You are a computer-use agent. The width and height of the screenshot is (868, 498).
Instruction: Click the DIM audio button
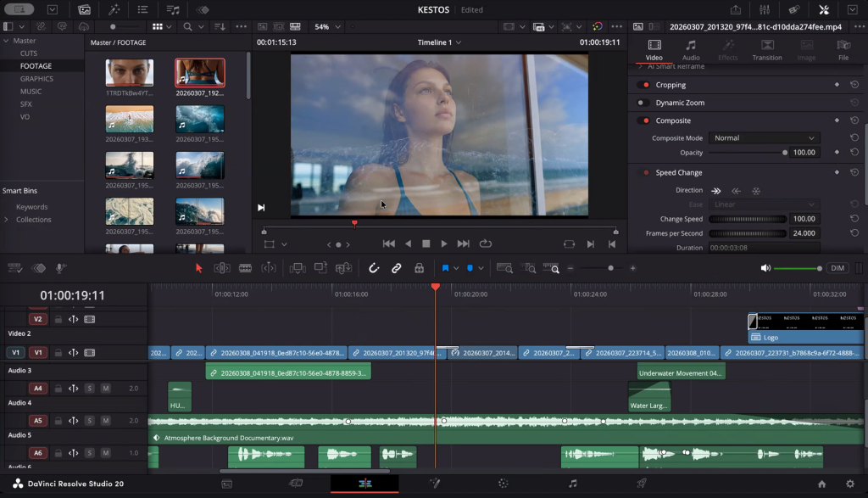(837, 268)
